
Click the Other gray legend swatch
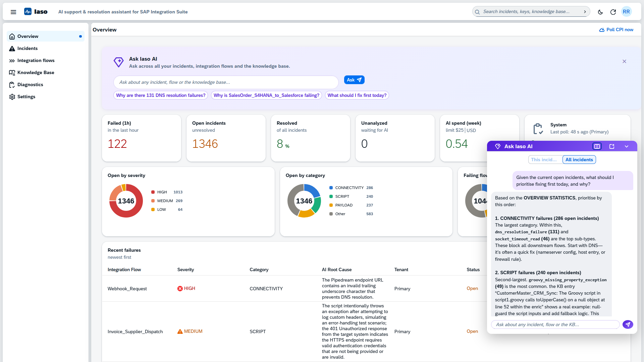pyautogui.click(x=331, y=214)
